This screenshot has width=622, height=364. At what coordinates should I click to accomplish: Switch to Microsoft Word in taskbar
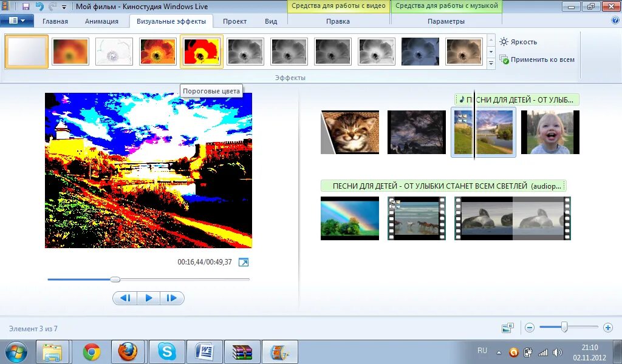pyautogui.click(x=205, y=352)
